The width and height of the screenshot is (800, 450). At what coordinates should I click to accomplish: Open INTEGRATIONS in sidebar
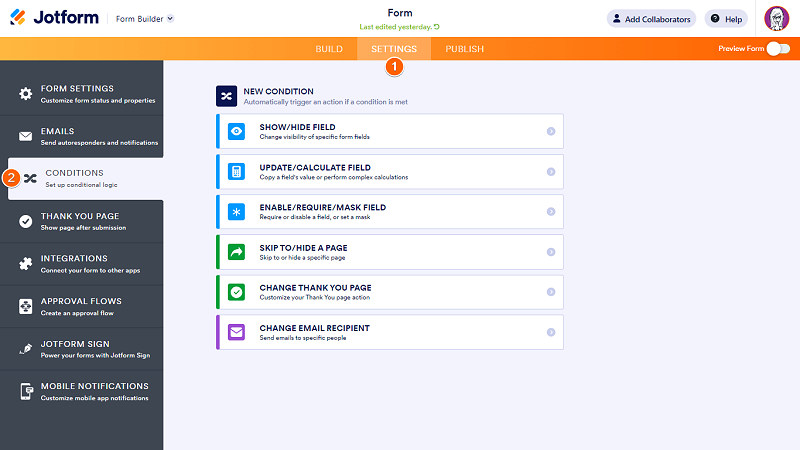[82, 264]
